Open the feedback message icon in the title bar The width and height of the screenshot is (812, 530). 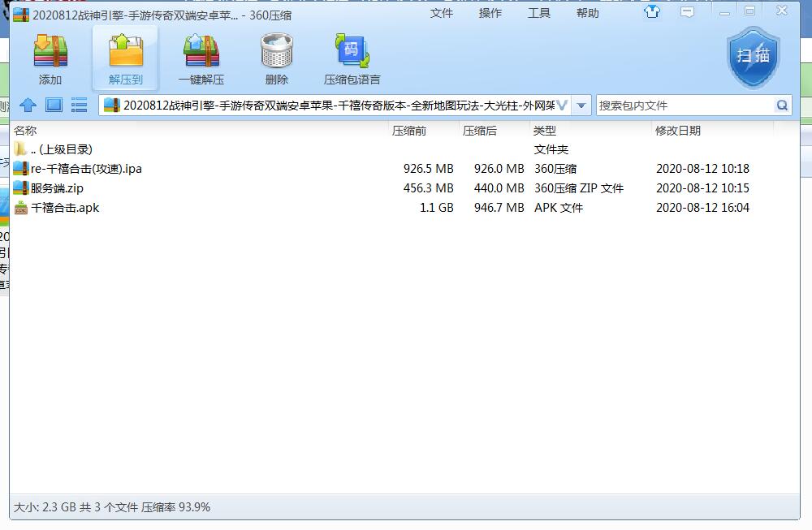pyautogui.click(x=687, y=12)
